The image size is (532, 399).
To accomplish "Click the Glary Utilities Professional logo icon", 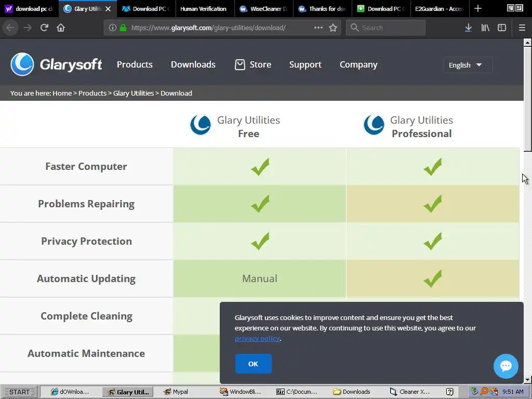I will [x=374, y=125].
